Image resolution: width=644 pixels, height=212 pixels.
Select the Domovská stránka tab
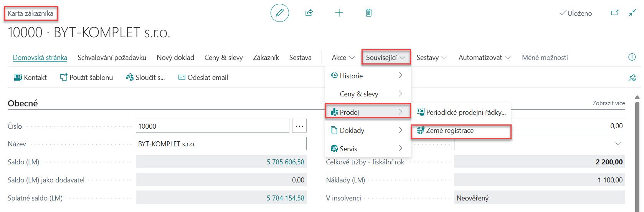(40, 58)
